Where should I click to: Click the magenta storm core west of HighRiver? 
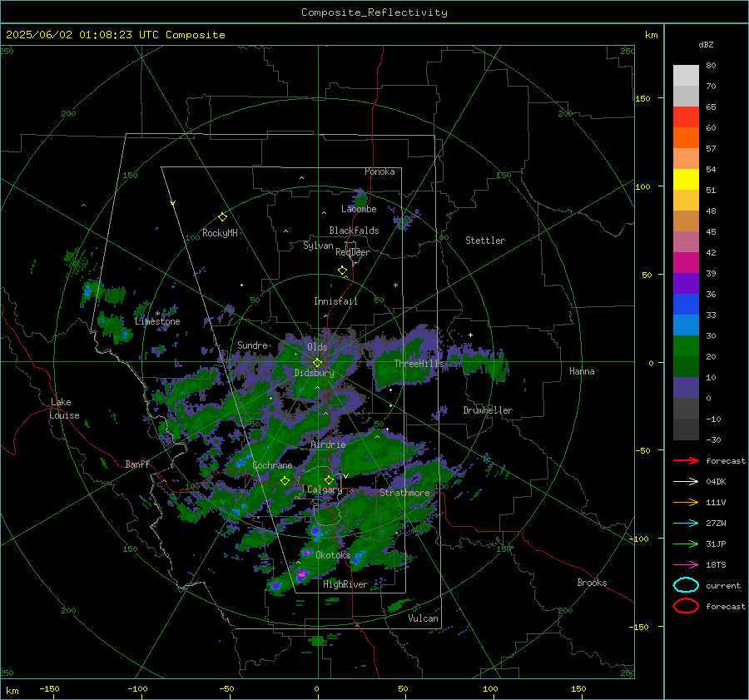pyautogui.click(x=301, y=575)
